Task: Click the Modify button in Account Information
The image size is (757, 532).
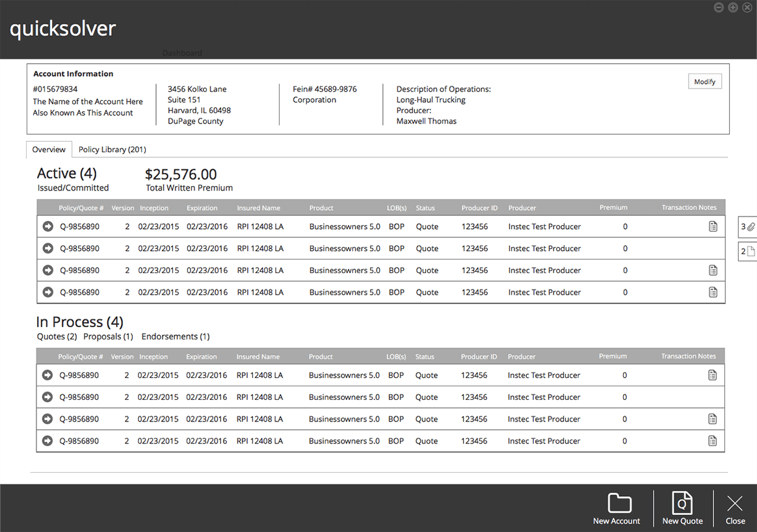Action: coord(704,82)
